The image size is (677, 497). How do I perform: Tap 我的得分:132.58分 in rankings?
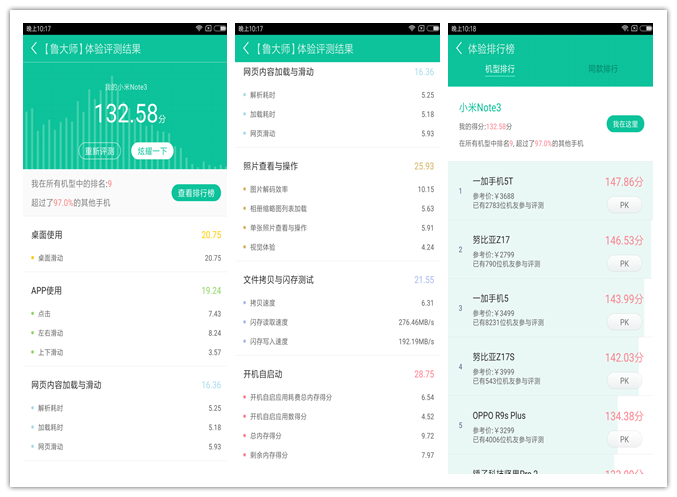[485, 127]
